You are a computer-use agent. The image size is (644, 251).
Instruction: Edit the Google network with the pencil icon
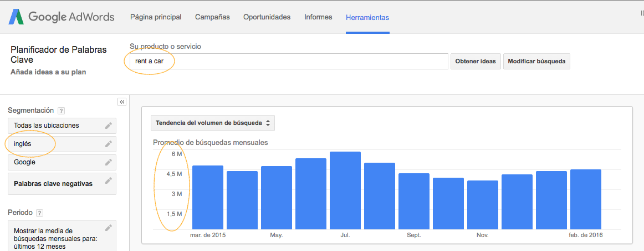point(109,162)
